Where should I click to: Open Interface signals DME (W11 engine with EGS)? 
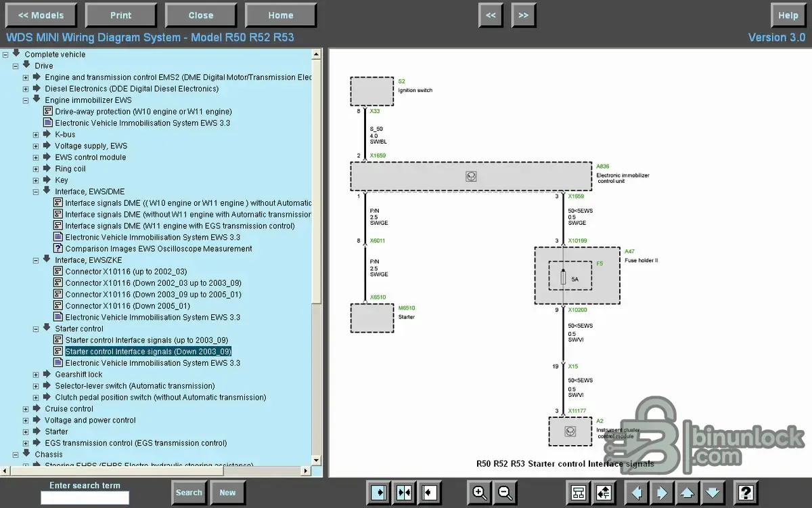(x=180, y=226)
